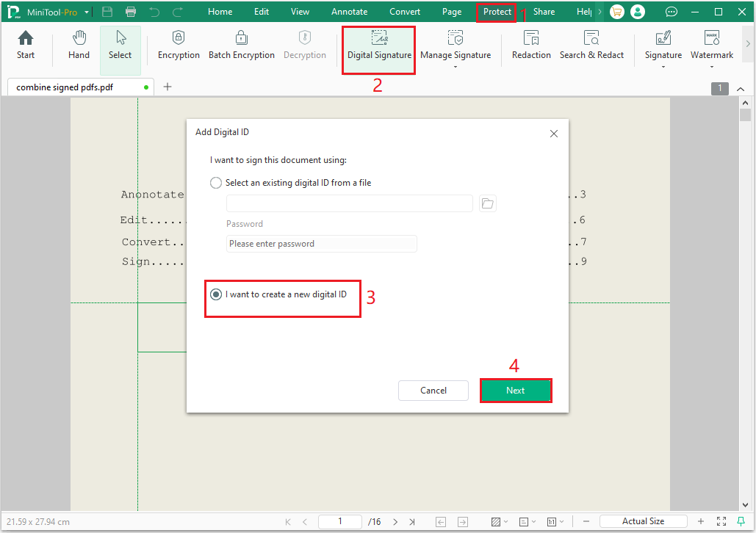Close the Add Digital ID dialog

(554, 134)
